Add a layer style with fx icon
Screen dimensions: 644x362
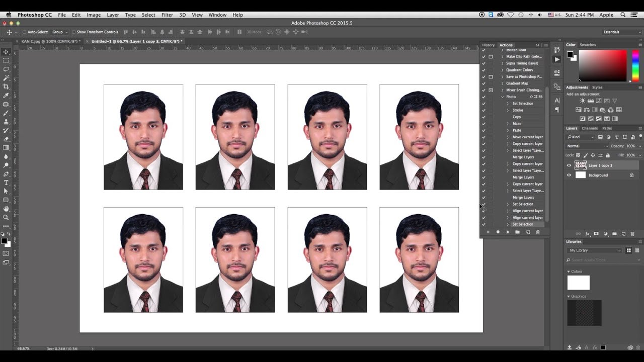(587, 234)
